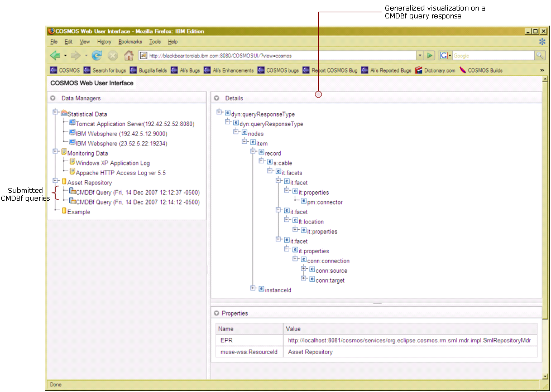Collapse the Details panel toggle
This screenshot has width=551, height=392.
tap(217, 98)
